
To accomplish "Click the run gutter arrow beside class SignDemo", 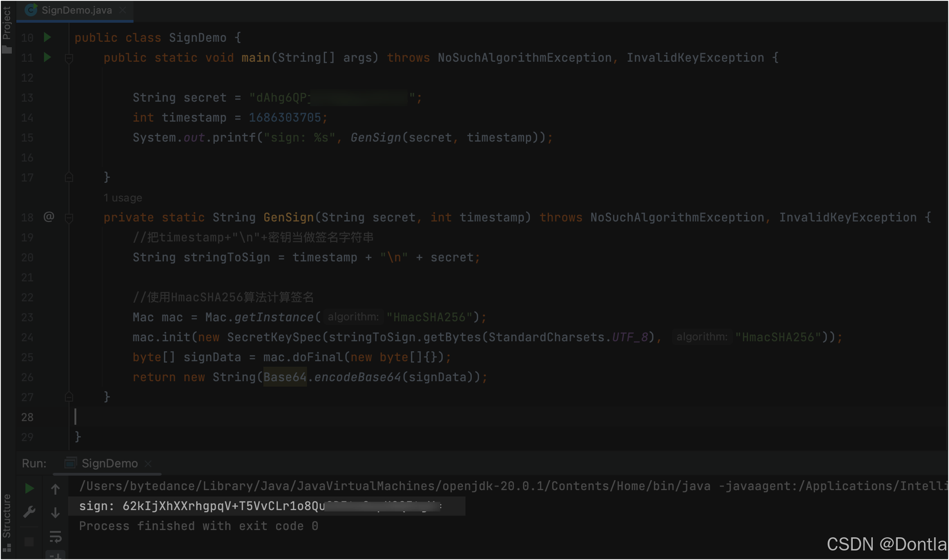I will tap(47, 37).
